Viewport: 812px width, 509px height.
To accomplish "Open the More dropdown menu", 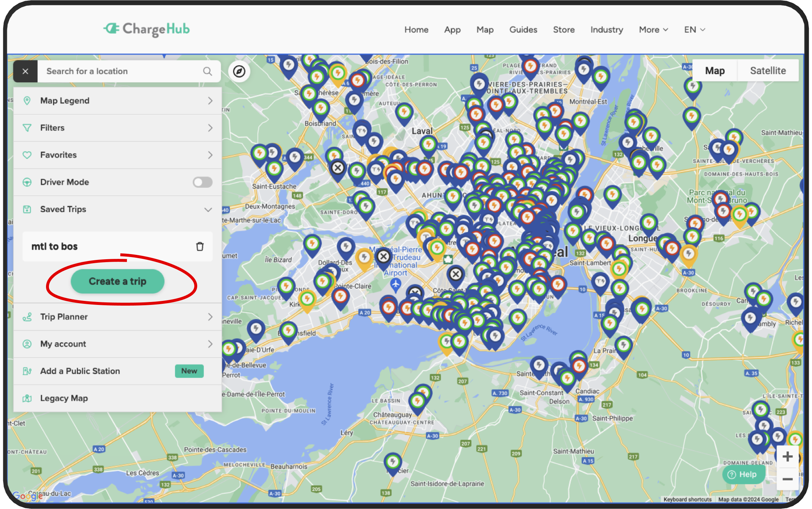I will coord(653,30).
